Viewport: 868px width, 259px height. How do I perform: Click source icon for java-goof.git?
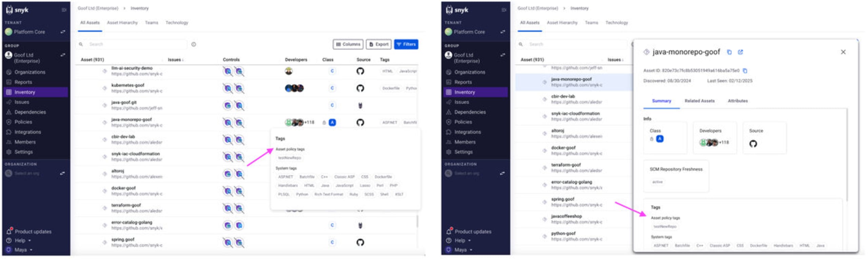pyautogui.click(x=360, y=106)
